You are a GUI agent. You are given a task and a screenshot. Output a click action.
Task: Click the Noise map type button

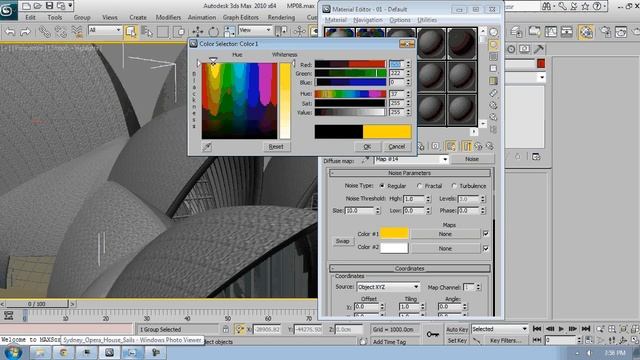(x=472, y=159)
